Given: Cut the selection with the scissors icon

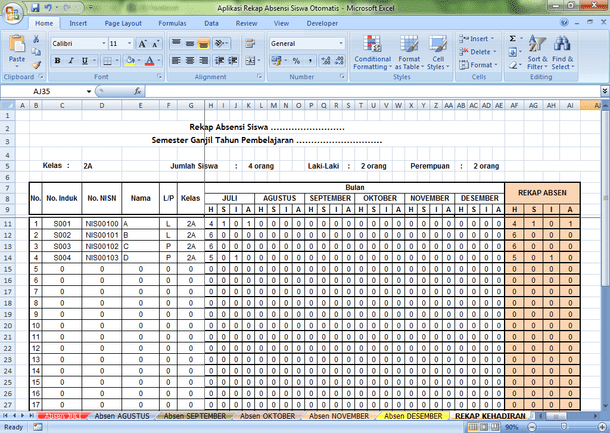Looking at the screenshot, I should pyautogui.click(x=36, y=39).
